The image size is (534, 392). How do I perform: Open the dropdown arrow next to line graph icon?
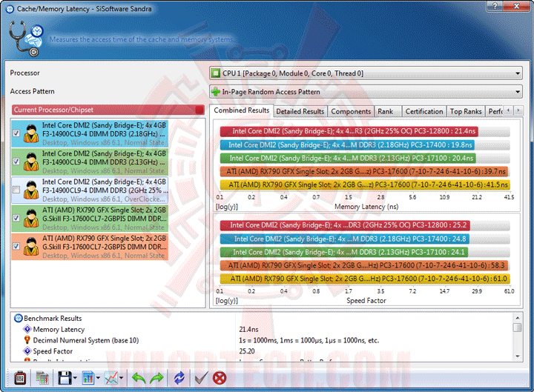tap(121, 378)
